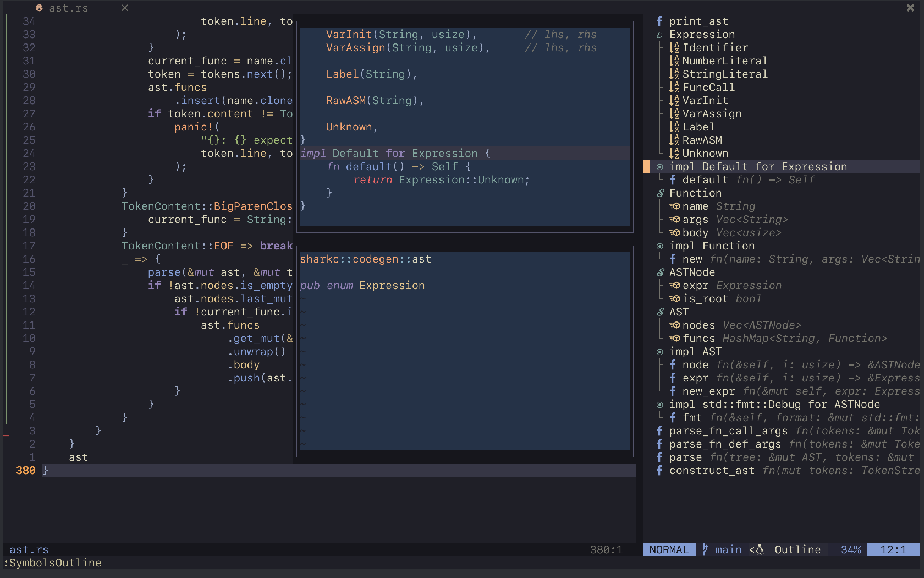
Task: Select the parse fn(tree: &mut AST entry
Action: coord(791,457)
